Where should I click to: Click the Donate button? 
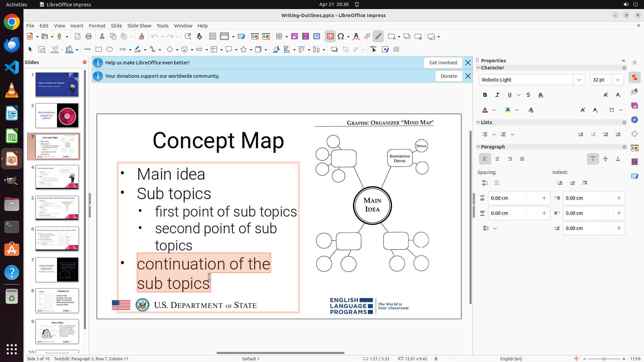448,76
